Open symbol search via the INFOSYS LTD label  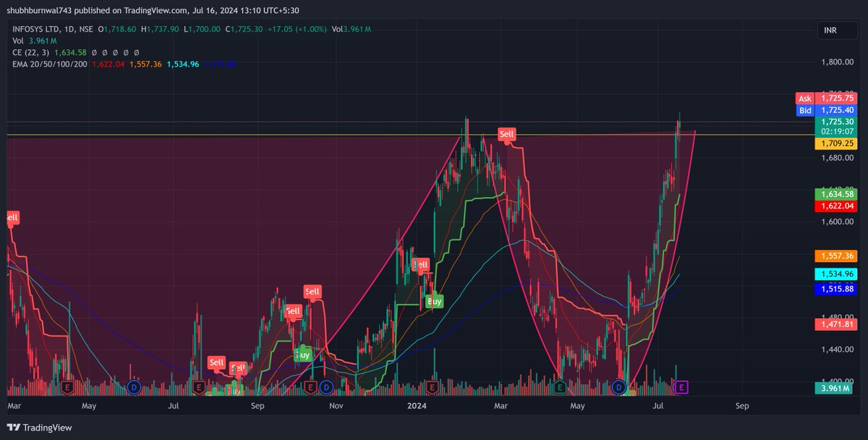click(35, 31)
